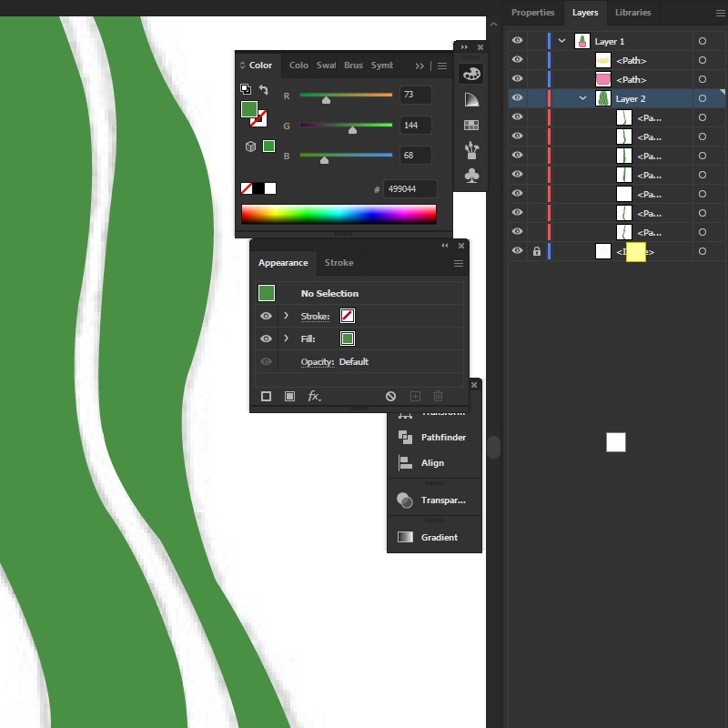The image size is (728, 728).
Task: Click the Fill color swatch in Appearance panel
Action: point(348,339)
